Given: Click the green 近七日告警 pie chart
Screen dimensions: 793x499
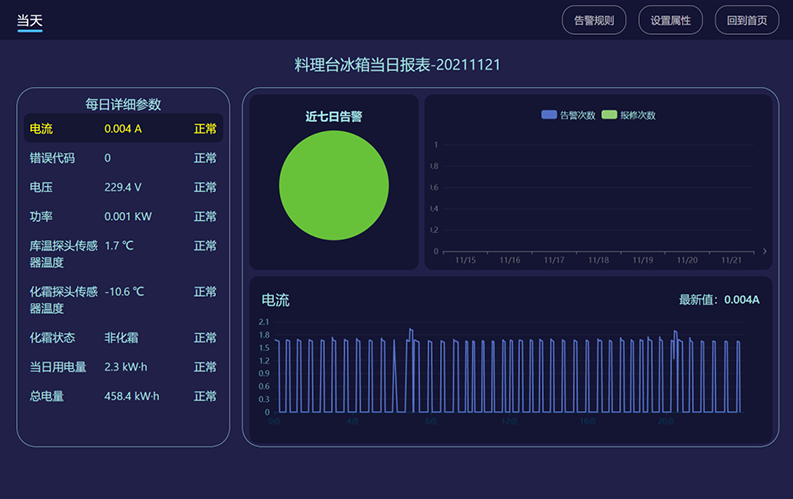Looking at the screenshot, I should (x=333, y=186).
